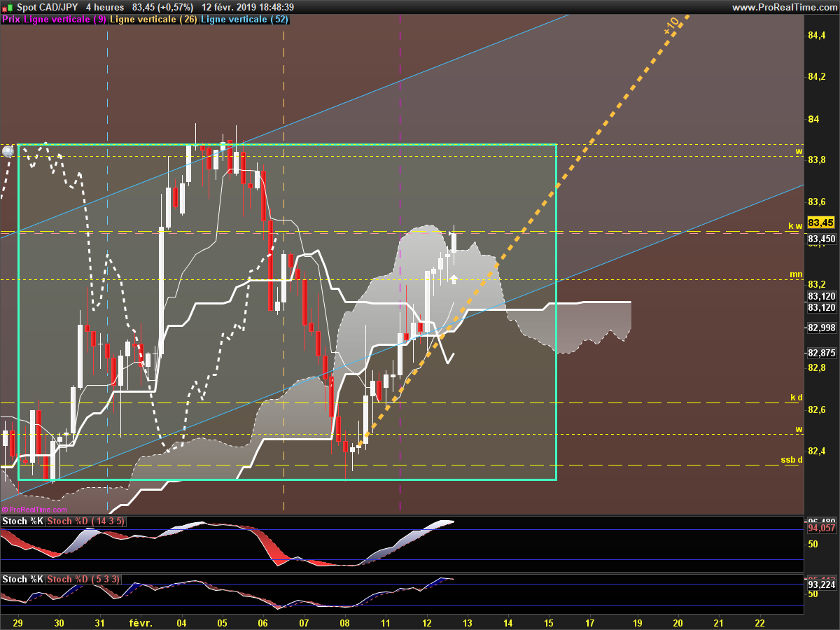Click the 22 date axis label

click(x=759, y=622)
